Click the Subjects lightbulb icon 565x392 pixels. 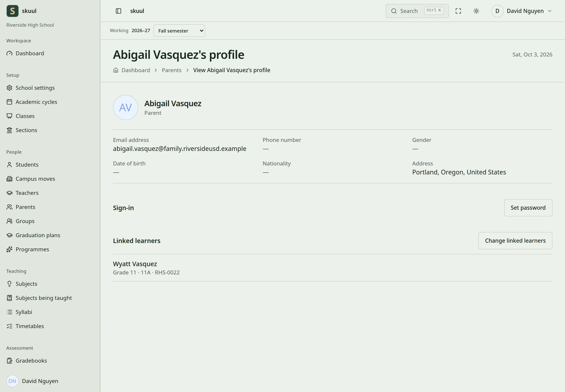pyautogui.click(x=9, y=284)
